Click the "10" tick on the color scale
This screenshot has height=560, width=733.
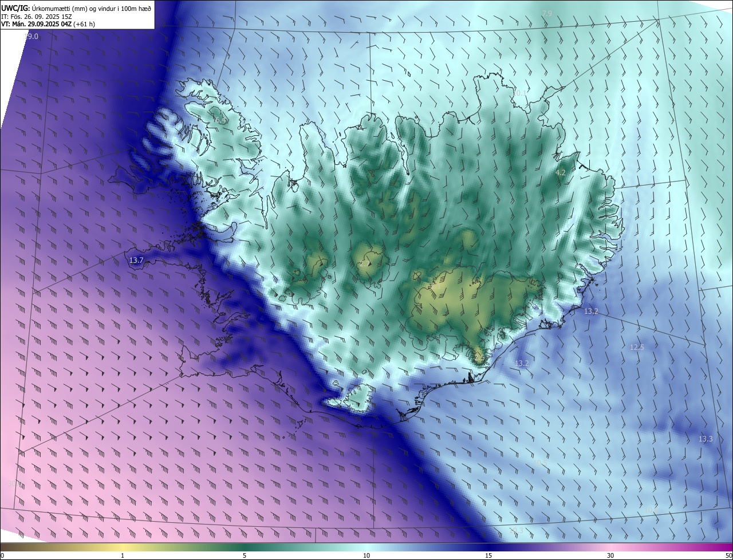click(366, 555)
